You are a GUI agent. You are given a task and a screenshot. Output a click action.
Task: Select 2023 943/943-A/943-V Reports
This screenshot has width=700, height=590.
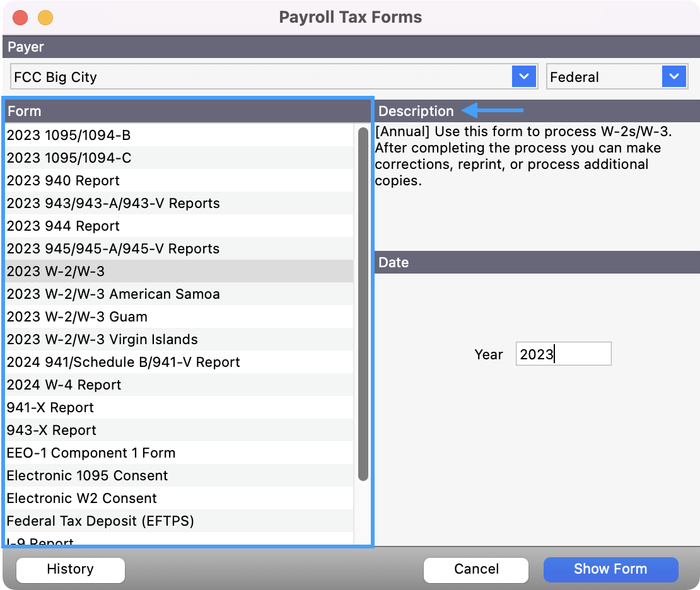(x=113, y=203)
